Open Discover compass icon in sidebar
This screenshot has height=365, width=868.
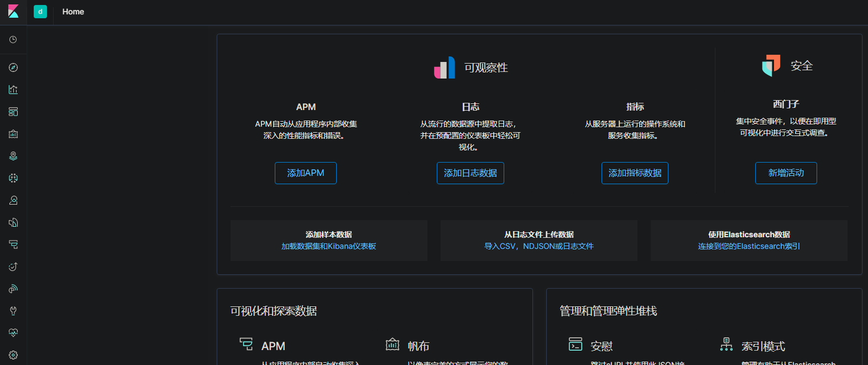(x=13, y=67)
